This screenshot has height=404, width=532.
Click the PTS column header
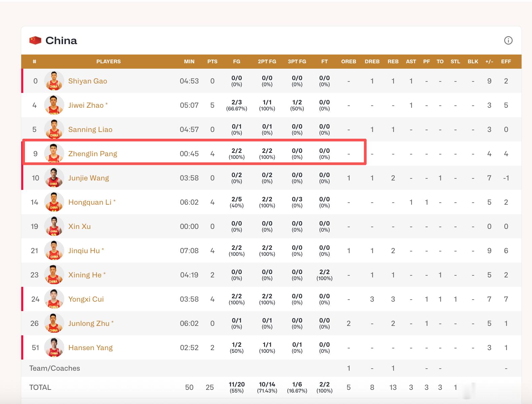click(212, 61)
